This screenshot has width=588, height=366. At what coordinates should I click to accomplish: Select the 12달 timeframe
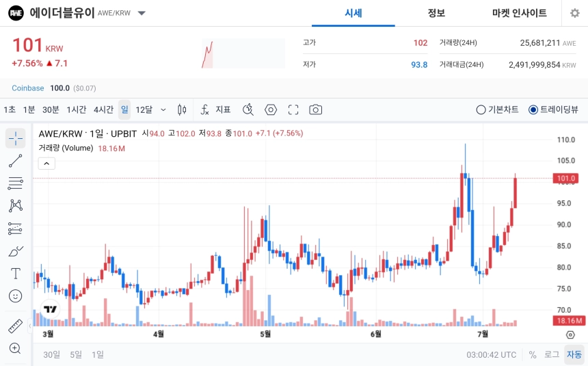(144, 109)
